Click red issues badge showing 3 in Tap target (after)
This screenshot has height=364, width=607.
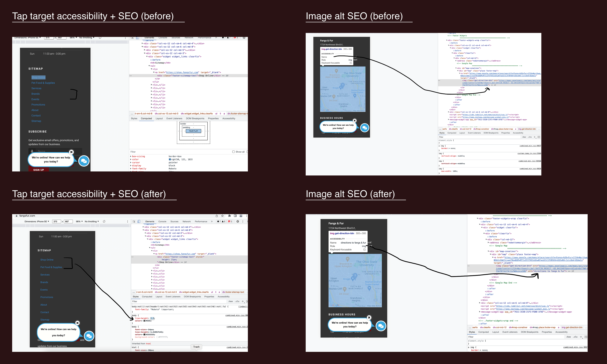(x=230, y=221)
